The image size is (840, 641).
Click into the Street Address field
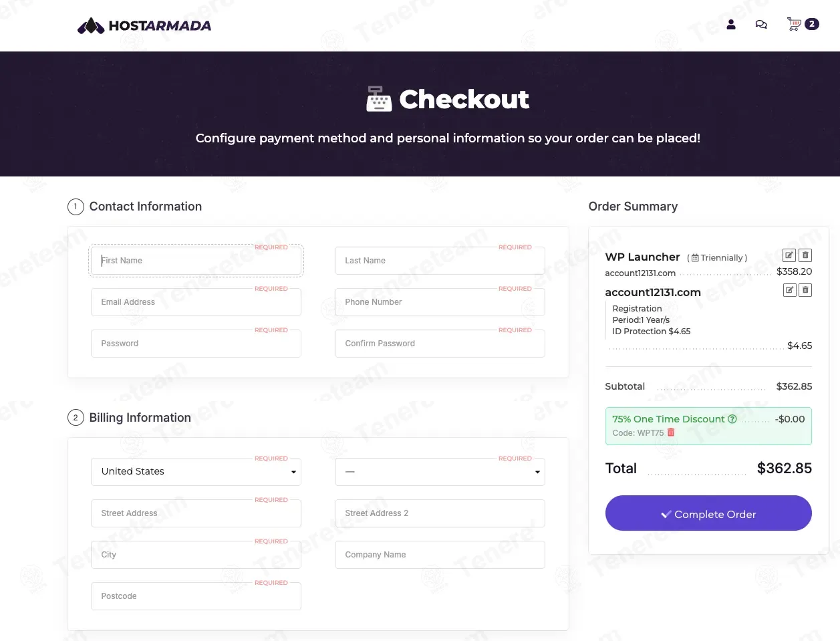pyautogui.click(x=196, y=513)
